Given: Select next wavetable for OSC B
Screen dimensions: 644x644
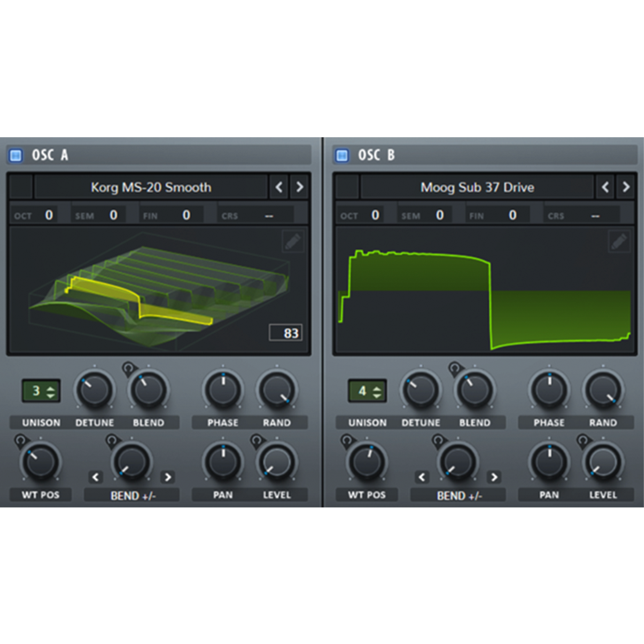Looking at the screenshot, I should [x=625, y=187].
